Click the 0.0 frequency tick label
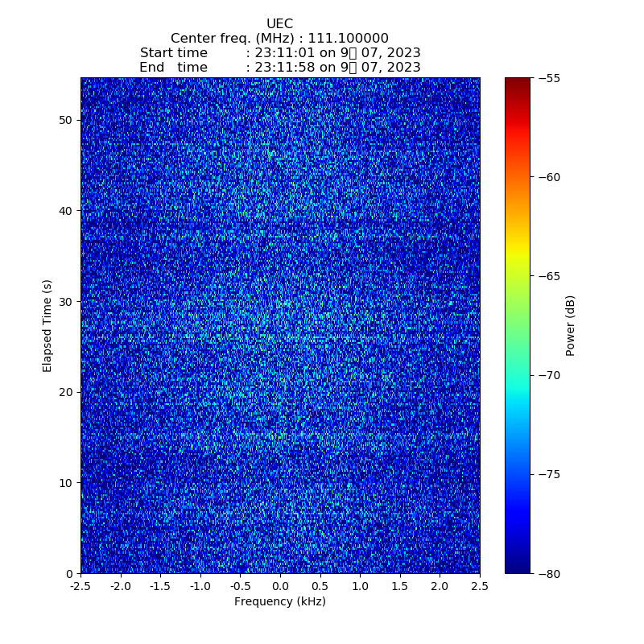The width and height of the screenshot is (644, 644). pyautogui.click(x=280, y=587)
